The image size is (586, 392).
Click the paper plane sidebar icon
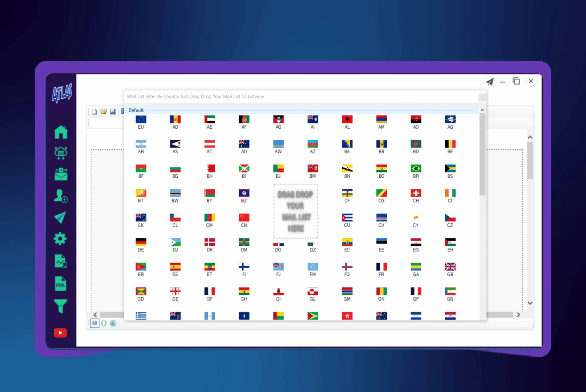click(x=60, y=217)
